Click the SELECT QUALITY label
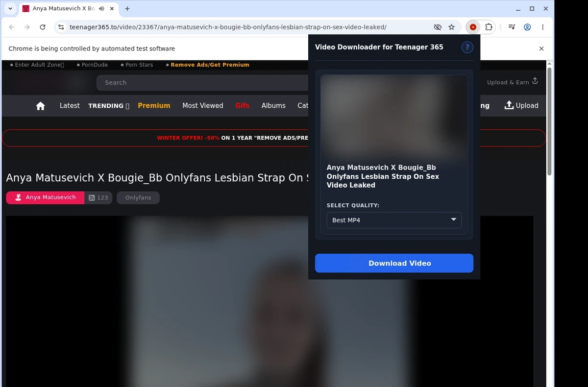This screenshot has height=387, width=588. 353,206
